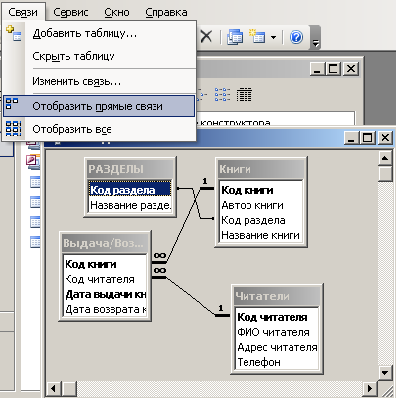Select Отобразить прямые связи entry

[x=99, y=106]
